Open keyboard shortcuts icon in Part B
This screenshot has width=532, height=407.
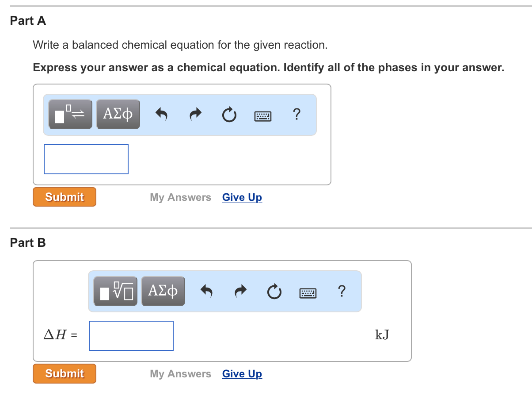pyautogui.click(x=308, y=292)
